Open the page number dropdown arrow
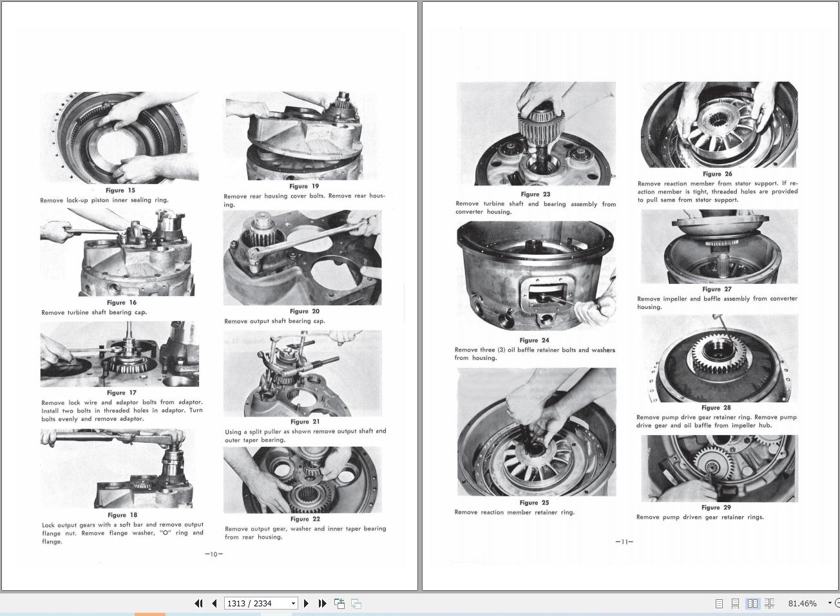Screen dimensions: 840x616 (x=293, y=603)
